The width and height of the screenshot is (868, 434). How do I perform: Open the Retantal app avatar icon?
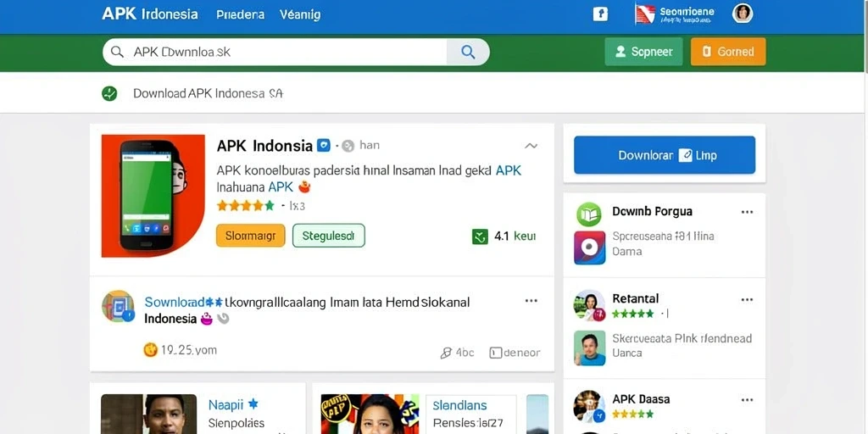[590, 305]
